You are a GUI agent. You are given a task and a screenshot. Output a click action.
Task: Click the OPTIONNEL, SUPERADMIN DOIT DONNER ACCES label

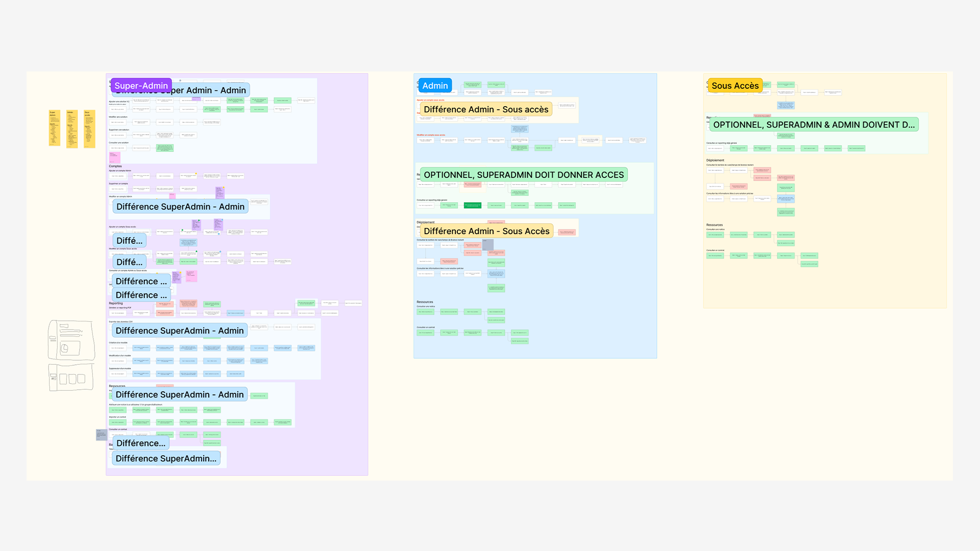523,175
